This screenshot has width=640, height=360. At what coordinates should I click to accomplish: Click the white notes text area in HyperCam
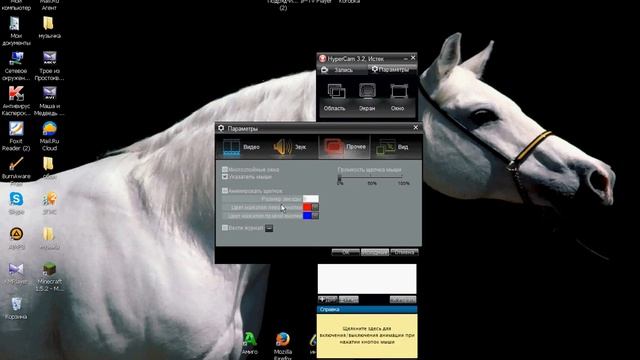(x=367, y=279)
